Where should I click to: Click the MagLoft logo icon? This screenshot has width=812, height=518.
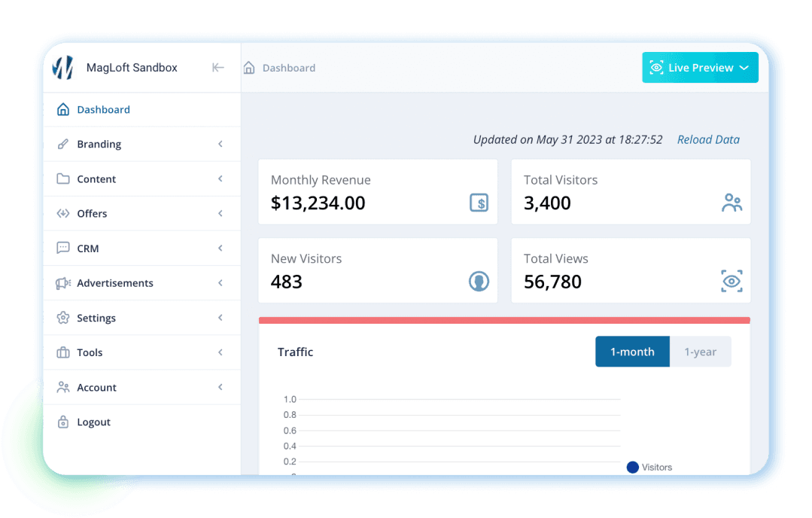point(62,68)
